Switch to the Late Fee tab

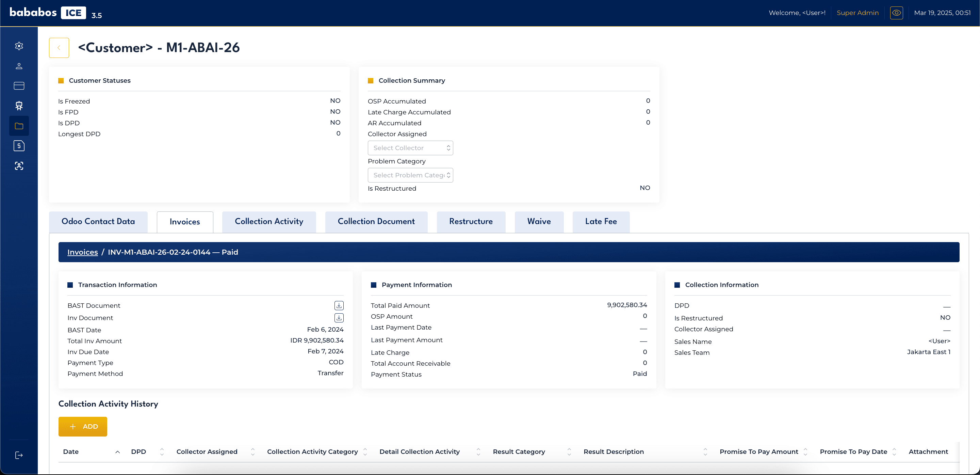[601, 222]
